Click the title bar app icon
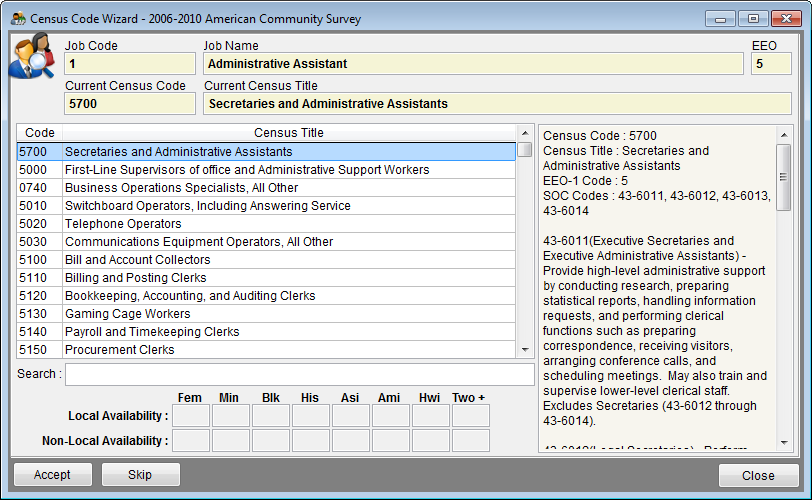 [x=18, y=19]
